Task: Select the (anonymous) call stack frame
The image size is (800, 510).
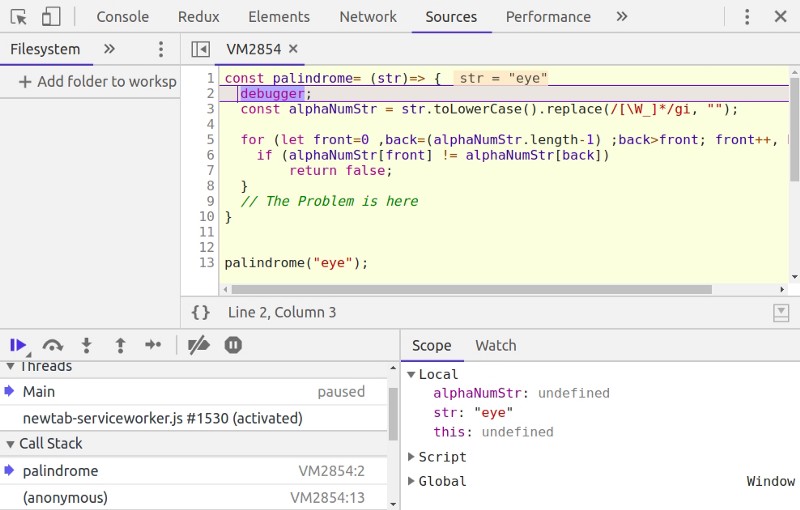Action: pos(66,497)
